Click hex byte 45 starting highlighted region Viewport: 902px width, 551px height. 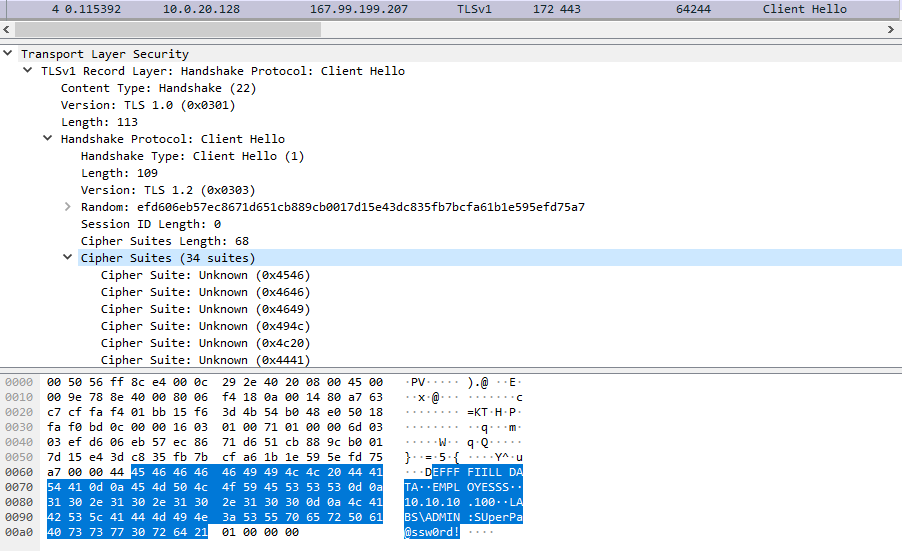(x=137, y=472)
